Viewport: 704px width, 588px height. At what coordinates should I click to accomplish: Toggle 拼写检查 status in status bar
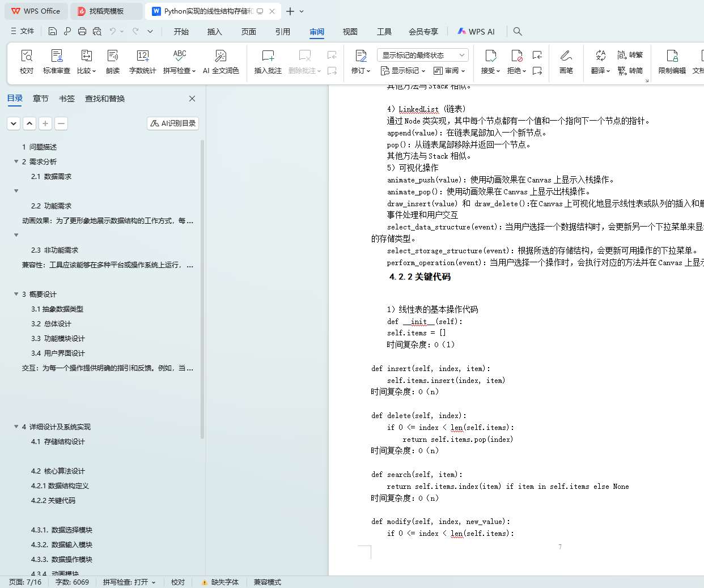(129, 582)
